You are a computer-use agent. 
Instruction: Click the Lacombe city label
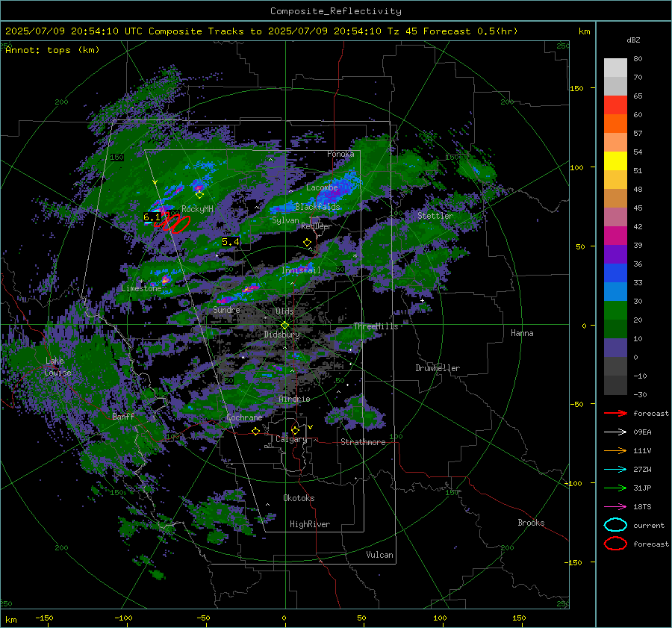(322, 187)
